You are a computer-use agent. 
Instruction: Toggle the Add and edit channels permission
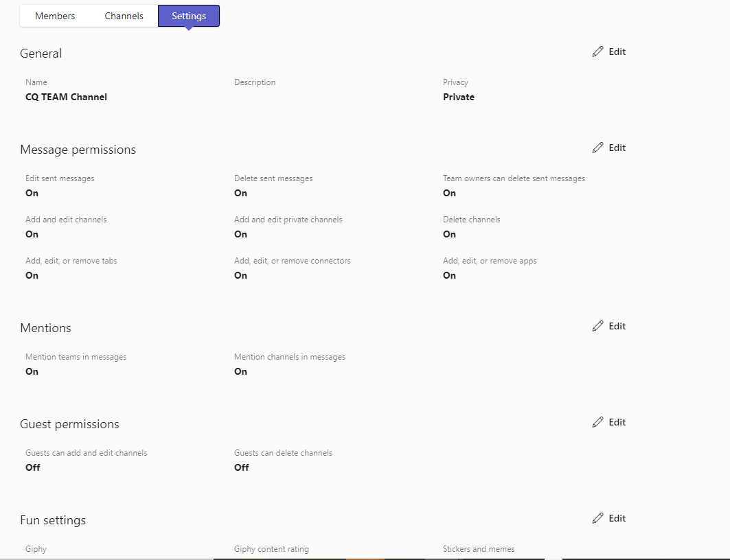point(32,234)
